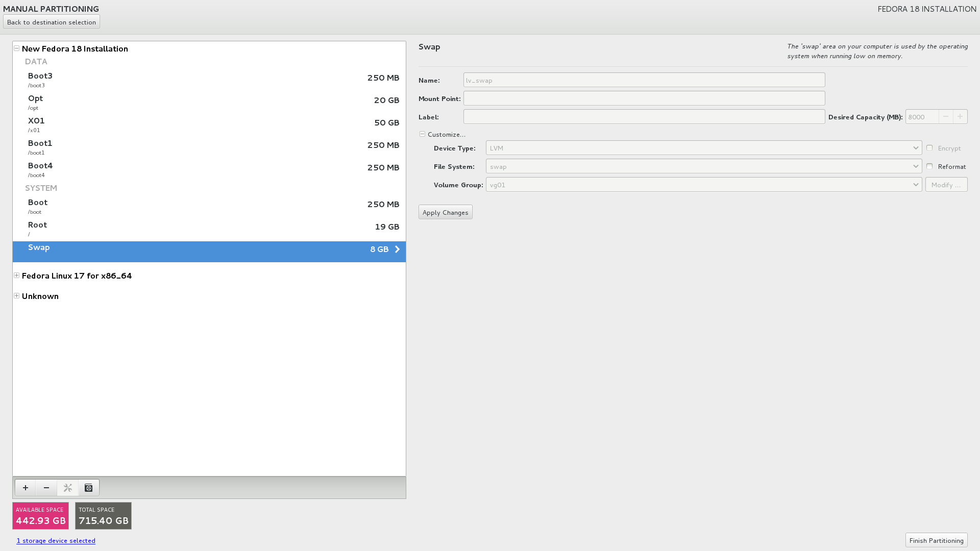This screenshot has width=980, height=551.
Task: Expand Fedora Linux 17 for x86_64
Action: (x=17, y=275)
